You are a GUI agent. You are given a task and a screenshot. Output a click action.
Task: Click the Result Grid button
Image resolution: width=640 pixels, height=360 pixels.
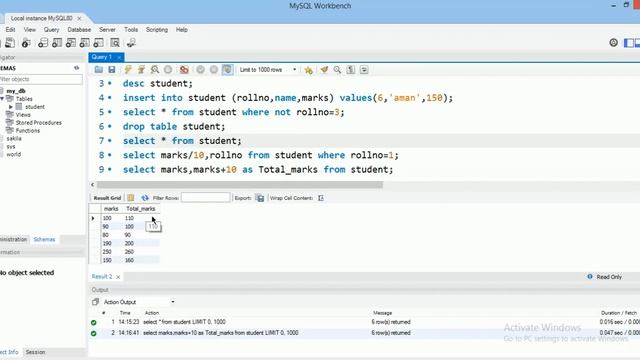coord(107,198)
